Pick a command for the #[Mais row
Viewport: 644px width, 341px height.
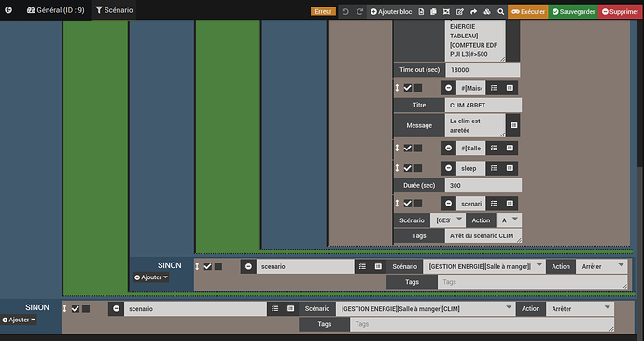[x=510, y=88]
